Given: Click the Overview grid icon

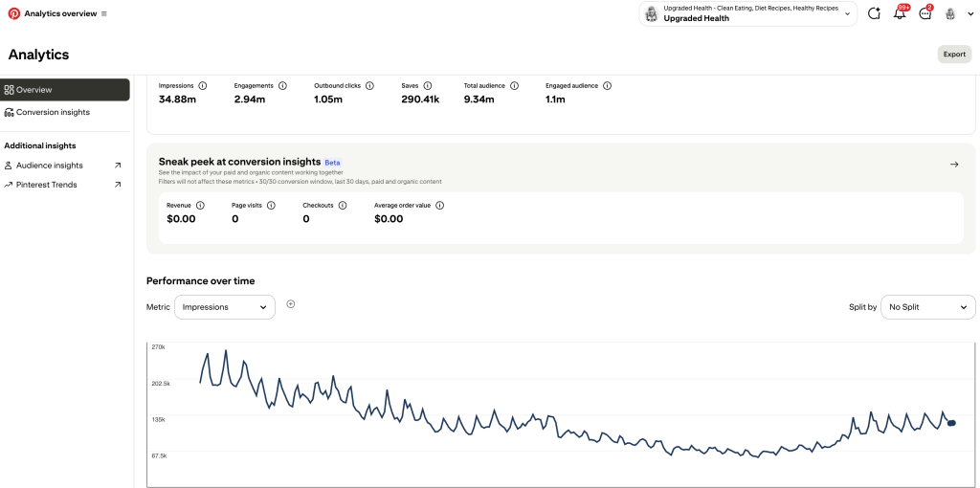Looking at the screenshot, I should pos(9,90).
